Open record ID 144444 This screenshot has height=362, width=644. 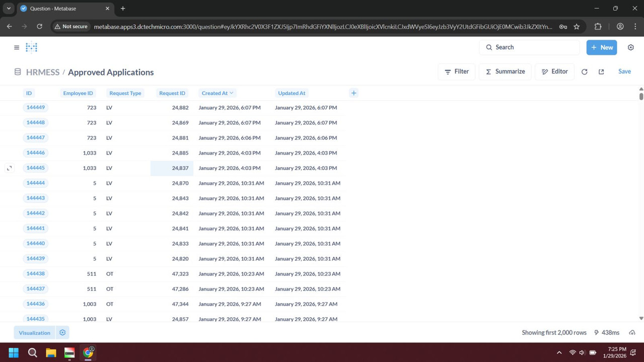click(x=36, y=183)
